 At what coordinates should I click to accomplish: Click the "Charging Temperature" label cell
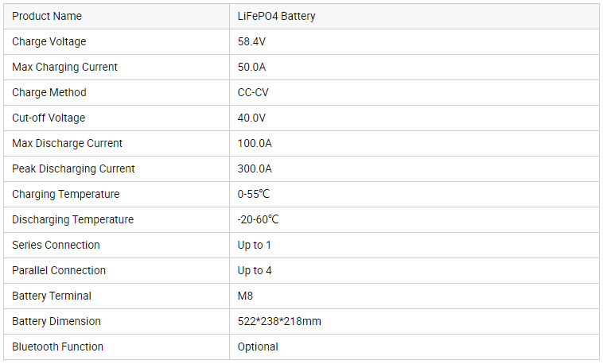coord(66,195)
